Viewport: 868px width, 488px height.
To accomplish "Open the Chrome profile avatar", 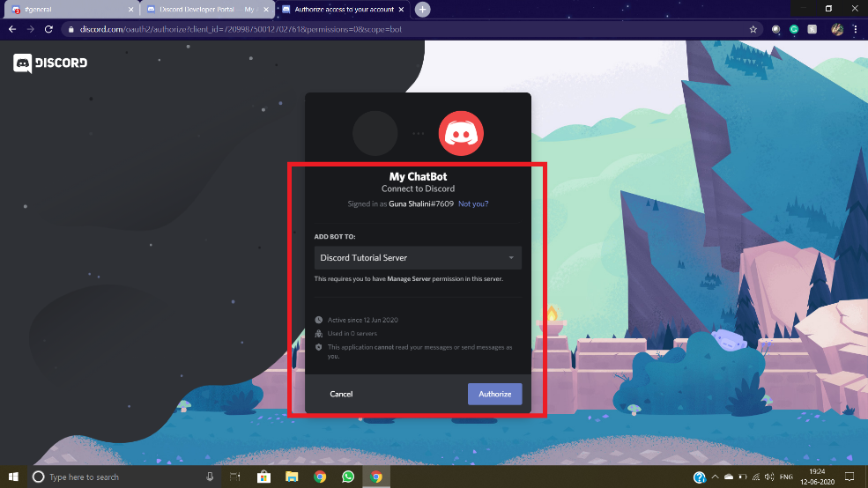I will point(837,29).
